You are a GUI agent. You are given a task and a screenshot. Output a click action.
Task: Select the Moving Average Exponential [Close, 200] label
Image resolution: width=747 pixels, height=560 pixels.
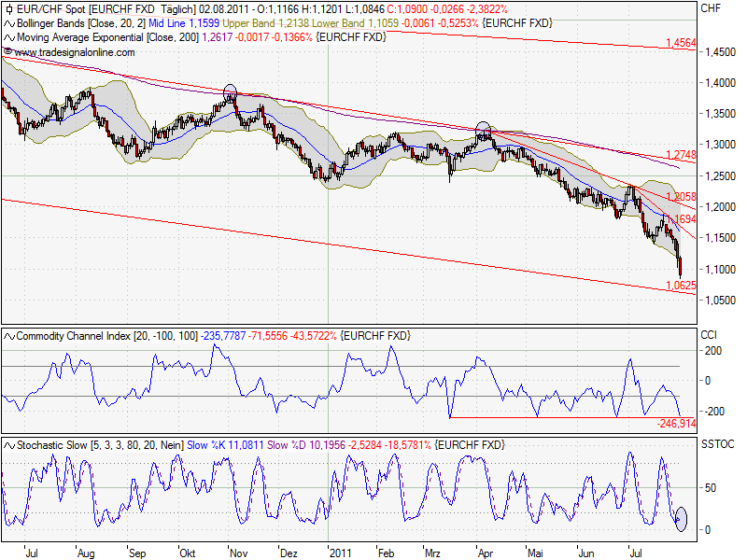coord(107,37)
